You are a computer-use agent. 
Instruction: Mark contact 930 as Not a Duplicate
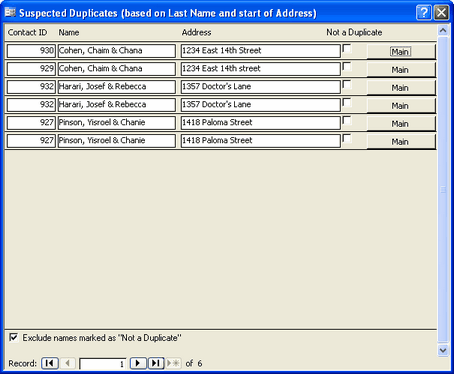pyautogui.click(x=347, y=49)
